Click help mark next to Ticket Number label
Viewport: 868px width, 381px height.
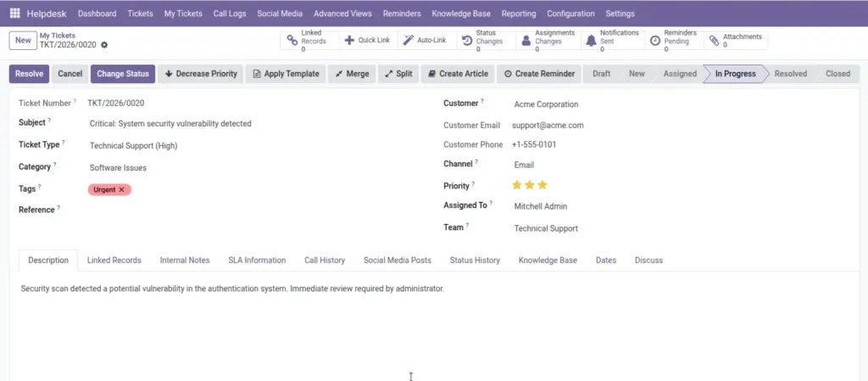coord(75,101)
